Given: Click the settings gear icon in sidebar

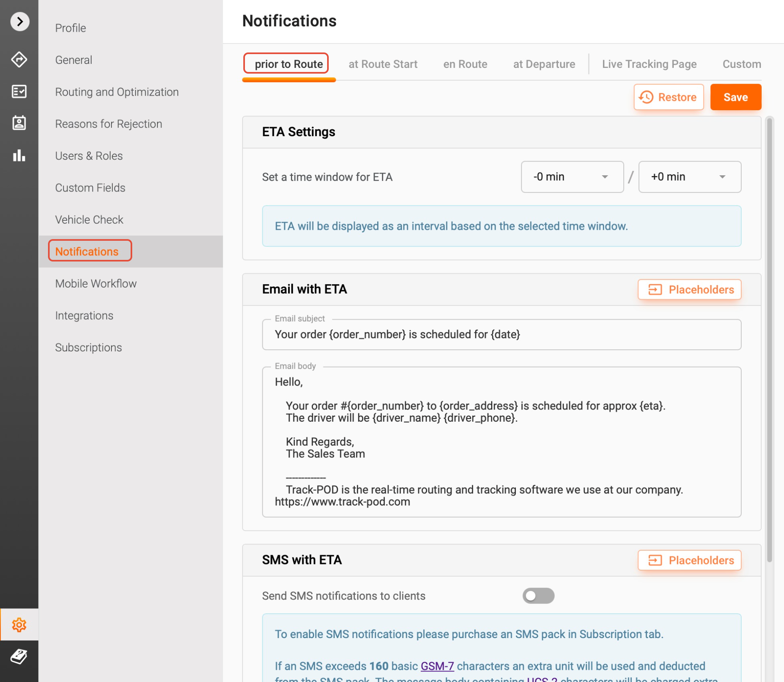Looking at the screenshot, I should 19,624.
